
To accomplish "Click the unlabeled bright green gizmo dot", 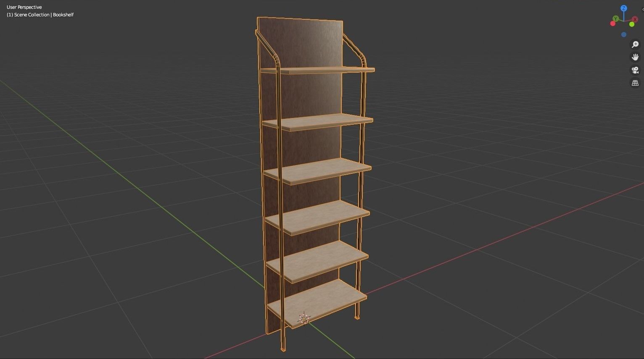I will (x=633, y=24).
